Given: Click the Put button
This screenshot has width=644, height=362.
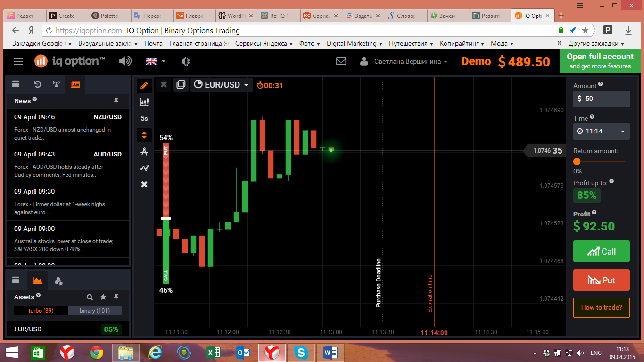Looking at the screenshot, I should [602, 280].
